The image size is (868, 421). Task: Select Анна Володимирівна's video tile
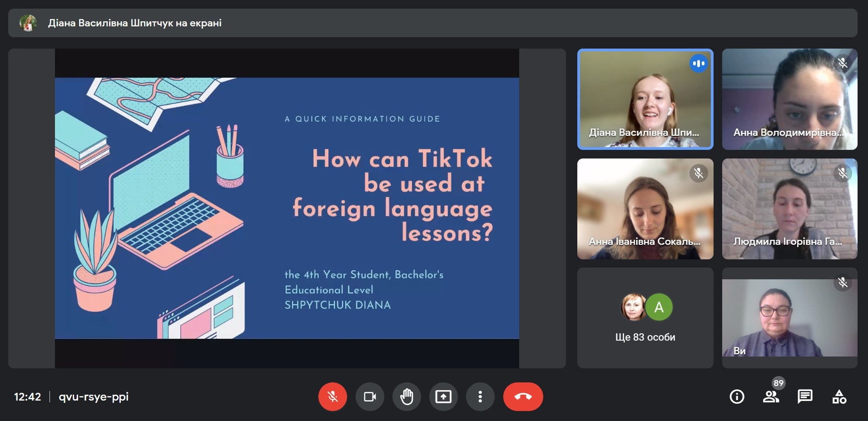pyautogui.click(x=789, y=99)
